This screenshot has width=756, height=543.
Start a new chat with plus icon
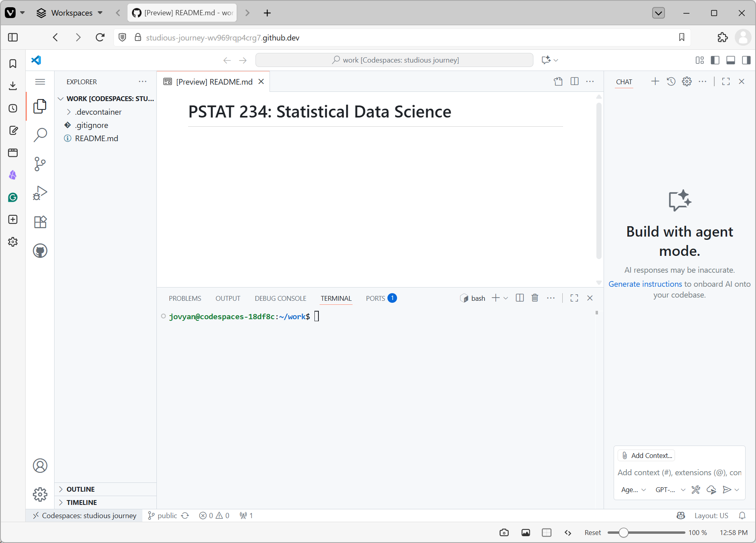pos(655,82)
